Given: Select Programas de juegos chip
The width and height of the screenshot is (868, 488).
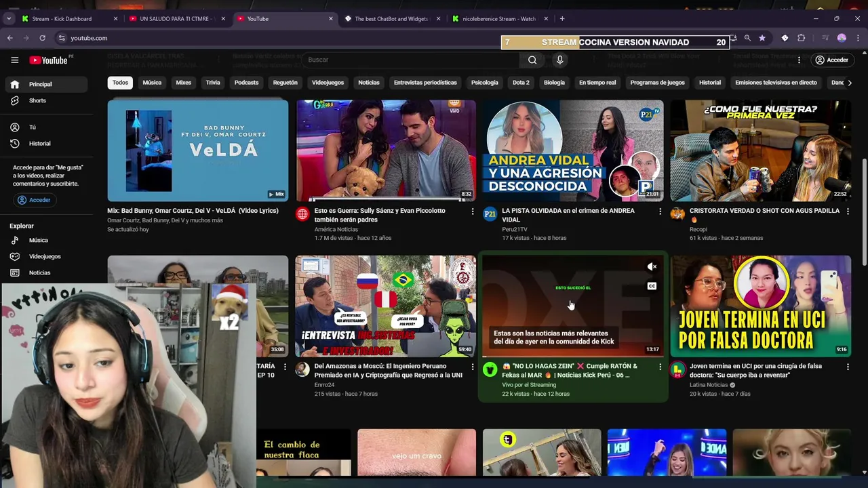Looking at the screenshot, I should pos(657,83).
